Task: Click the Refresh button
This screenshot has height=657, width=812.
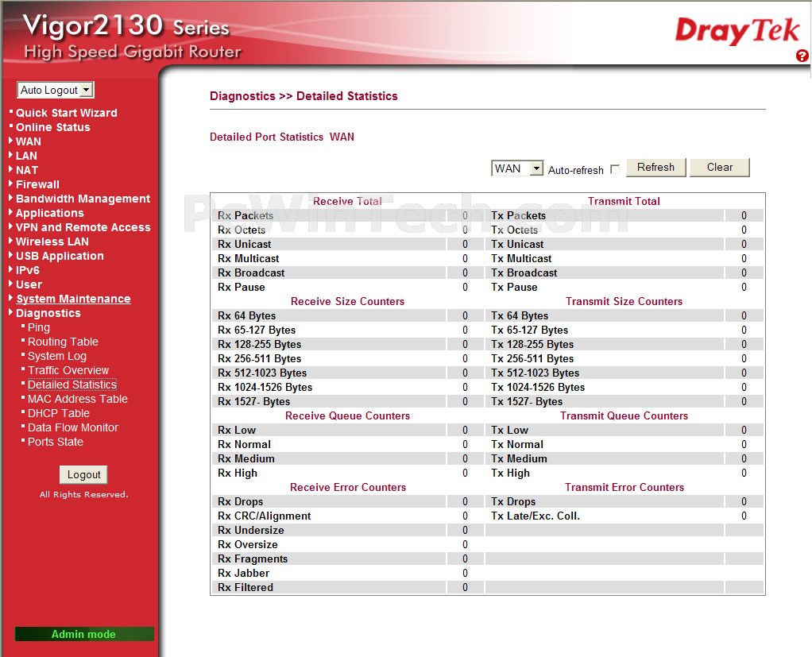Action: (655, 167)
